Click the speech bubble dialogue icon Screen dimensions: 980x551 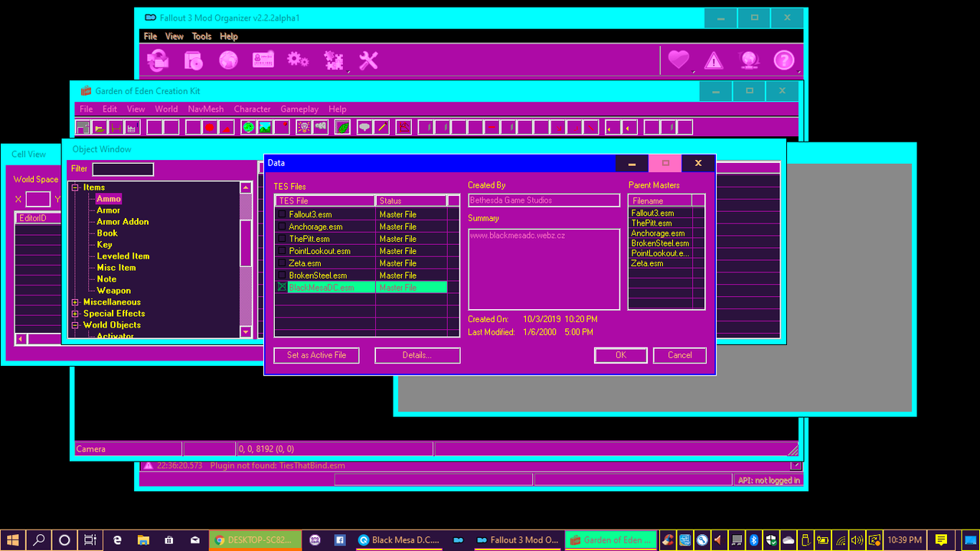pos(364,127)
